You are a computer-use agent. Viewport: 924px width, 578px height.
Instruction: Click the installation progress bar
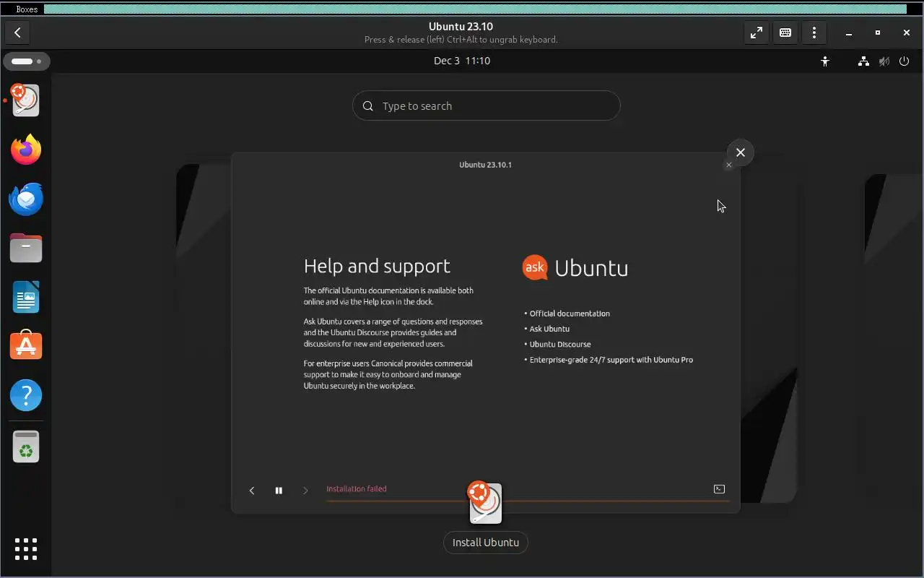pos(527,500)
